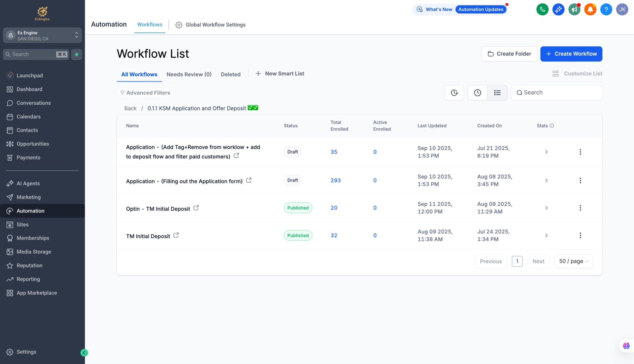Open TM Initial Deposit in new tab icon
Image resolution: width=634 pixels, height=364 pixels.
pos(176,235)
